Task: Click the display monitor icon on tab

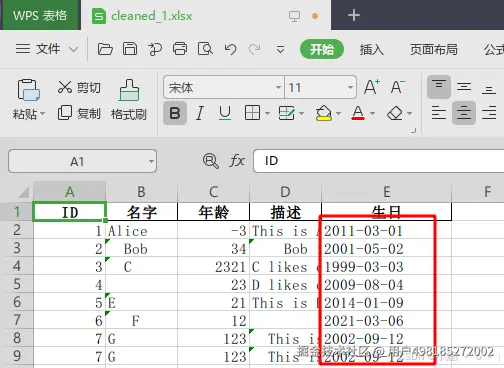Action: point(294,16)
